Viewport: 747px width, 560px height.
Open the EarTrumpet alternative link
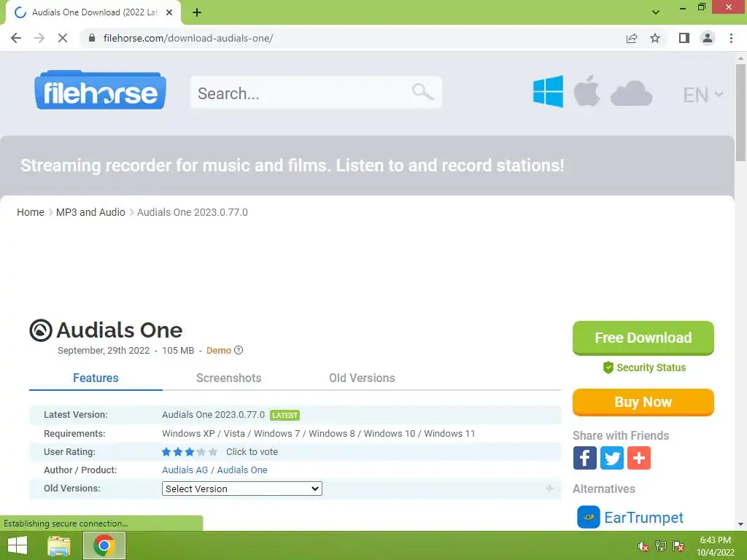pyautogui.click(x=643, y=518)
